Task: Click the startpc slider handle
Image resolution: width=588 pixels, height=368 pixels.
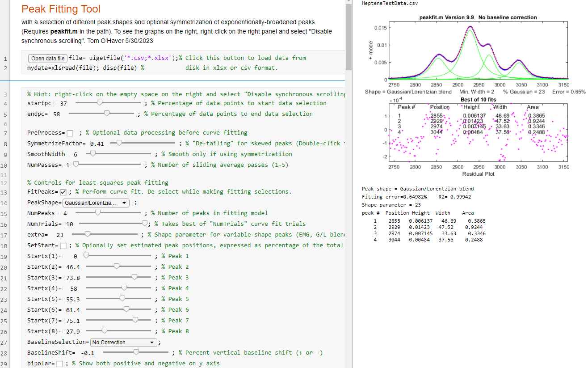Action: 100,103
